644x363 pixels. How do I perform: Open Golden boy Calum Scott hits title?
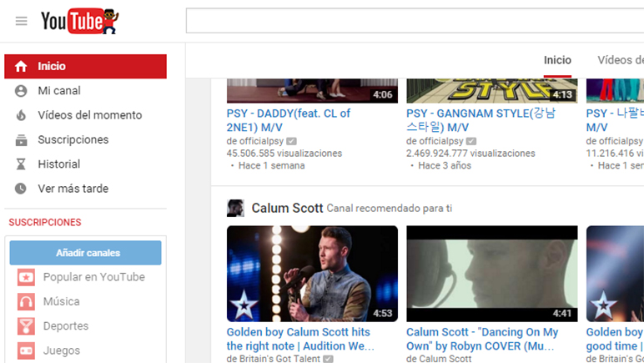[x=300, y=339]
